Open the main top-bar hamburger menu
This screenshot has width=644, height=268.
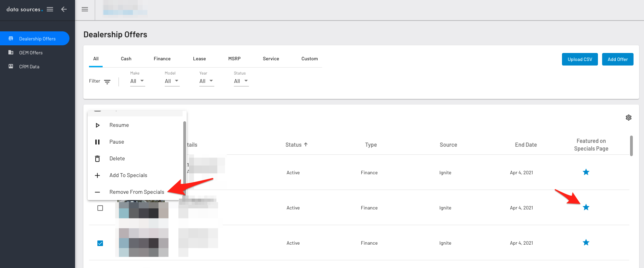[85, 9]
